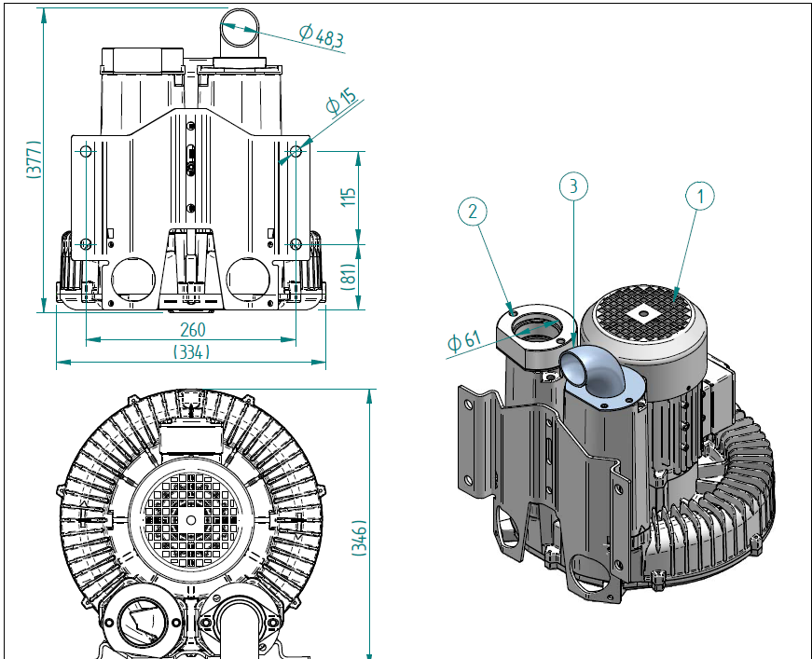Viewport: 812px width, 659px height.
Task: Select the Ø 15 hole dimension label
Action: pyautogui.click(x=342, y=101)
